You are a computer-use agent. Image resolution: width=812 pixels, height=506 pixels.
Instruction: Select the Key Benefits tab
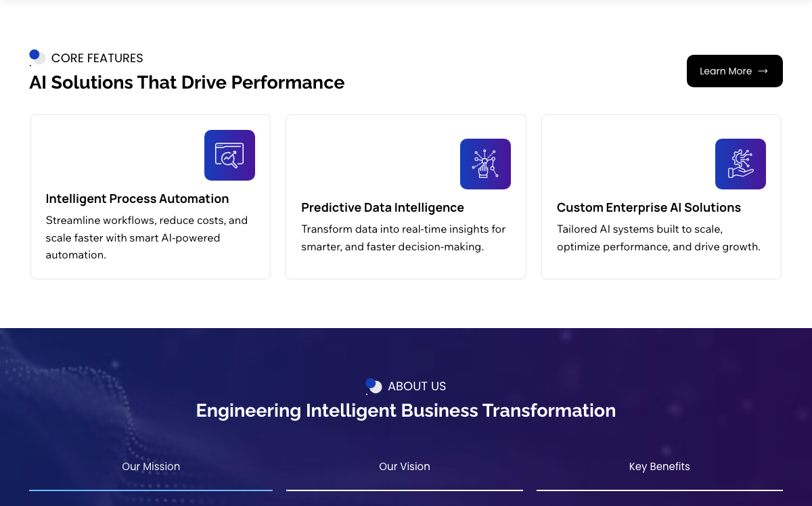pos(660,467)
